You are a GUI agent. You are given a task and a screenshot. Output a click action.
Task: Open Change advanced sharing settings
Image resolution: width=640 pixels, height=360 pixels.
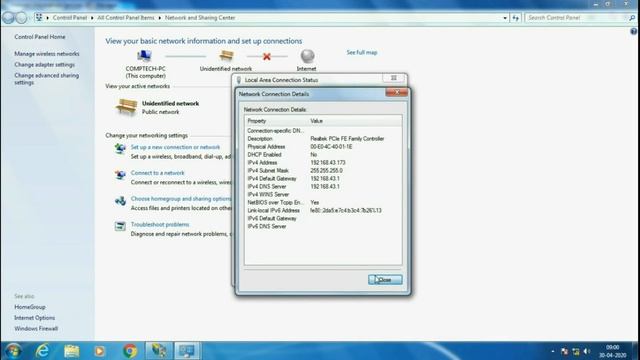coord(47,79)
